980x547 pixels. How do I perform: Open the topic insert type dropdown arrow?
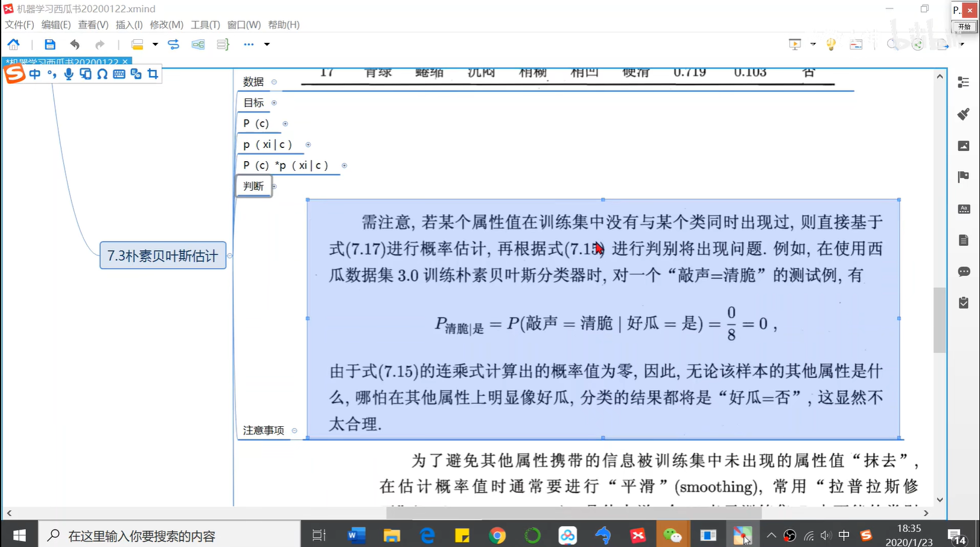click(155, 44)
